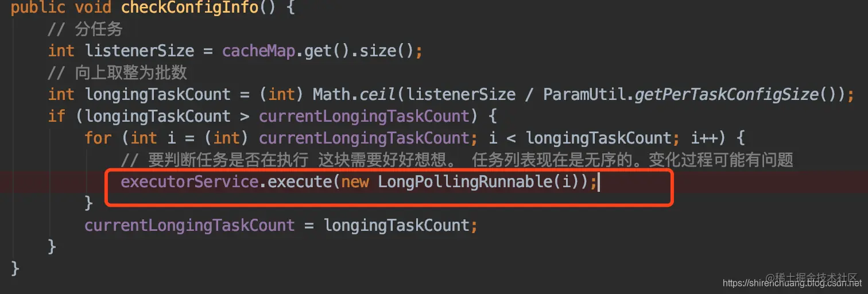Click the shirenchuang.blog.csdn.net watermark URL
The width and height of the screenshot is (868, 294).
click(793, 283)
